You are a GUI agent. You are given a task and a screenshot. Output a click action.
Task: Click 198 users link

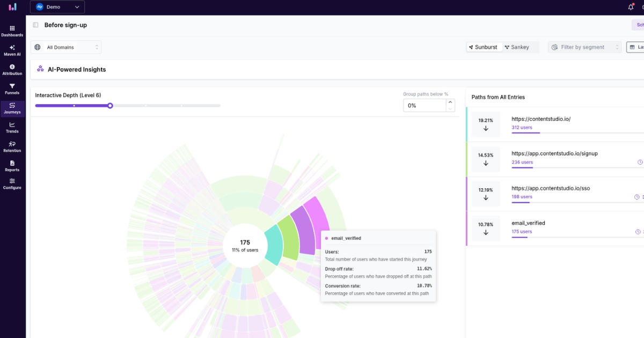[x=522, y=197]
